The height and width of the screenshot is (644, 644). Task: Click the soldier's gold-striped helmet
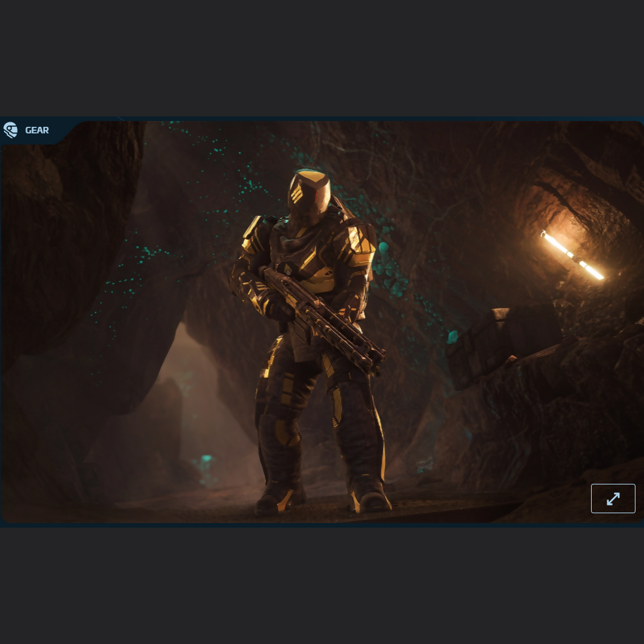pyautogui.click(x=309, y=193)
